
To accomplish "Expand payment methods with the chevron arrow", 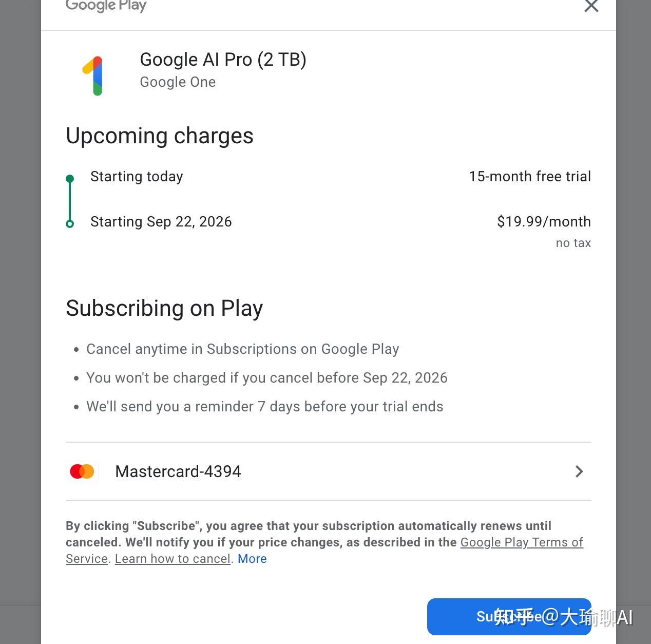I will 579,471.
